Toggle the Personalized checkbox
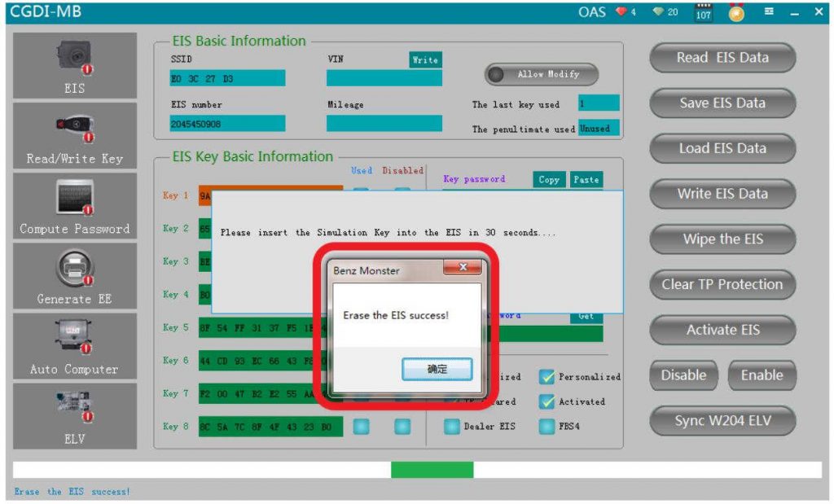Viewport: 834px width, 504px height. [546, 376]
